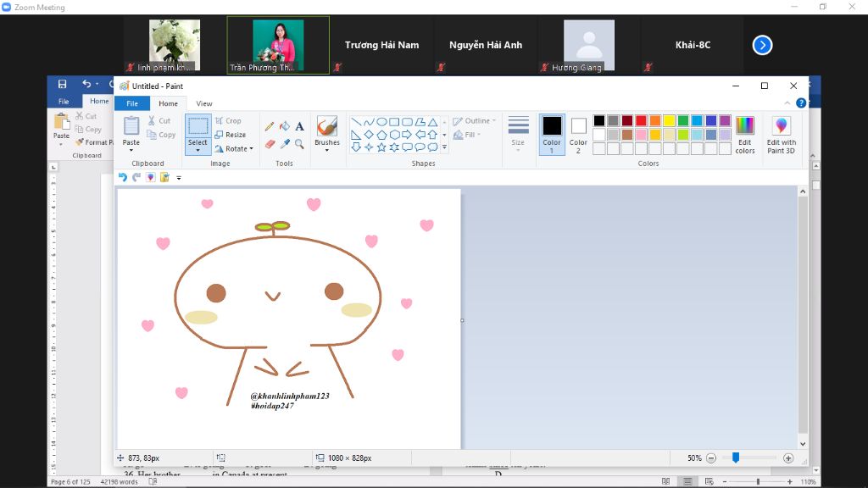Collapse the Paint ribbon chevron
868x488 pixels.
pyautogui.click(x=787, y=103)
